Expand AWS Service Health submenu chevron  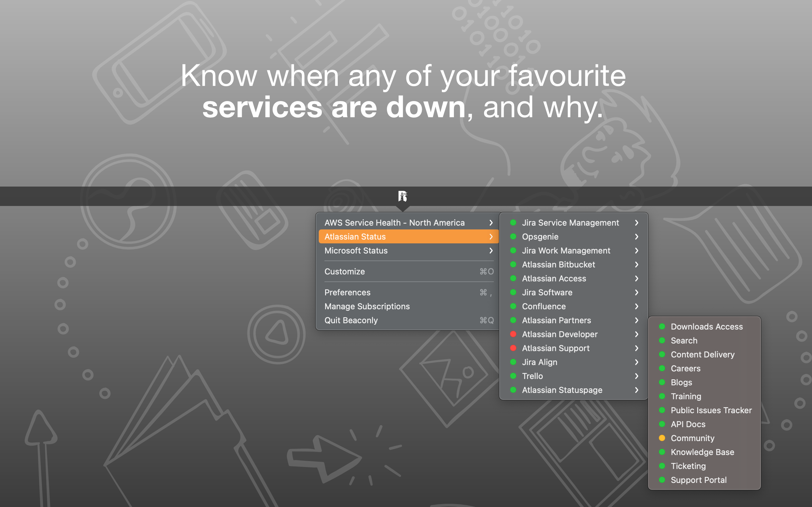(491, 223)
